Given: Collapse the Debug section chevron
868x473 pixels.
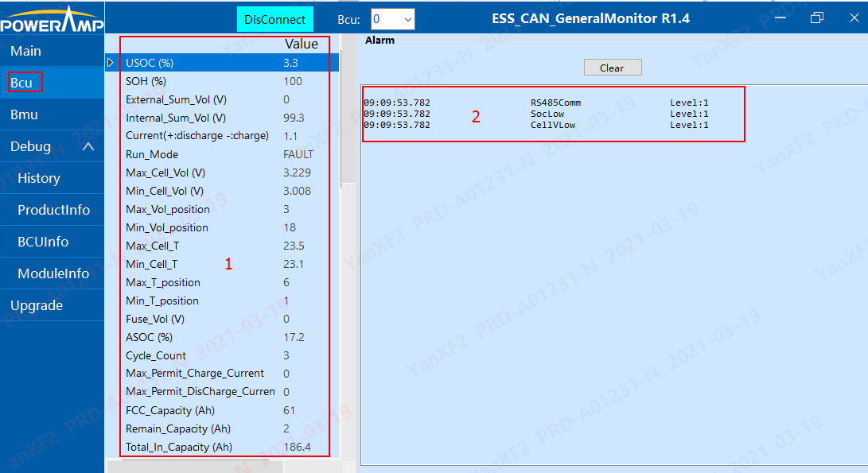Looking at the screenshot, I should [88, 146].
